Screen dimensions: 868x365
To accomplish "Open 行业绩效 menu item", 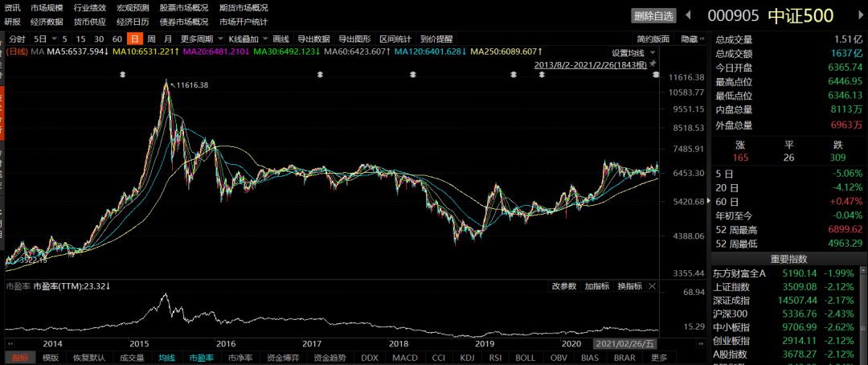I will click(x=90, y=8).
